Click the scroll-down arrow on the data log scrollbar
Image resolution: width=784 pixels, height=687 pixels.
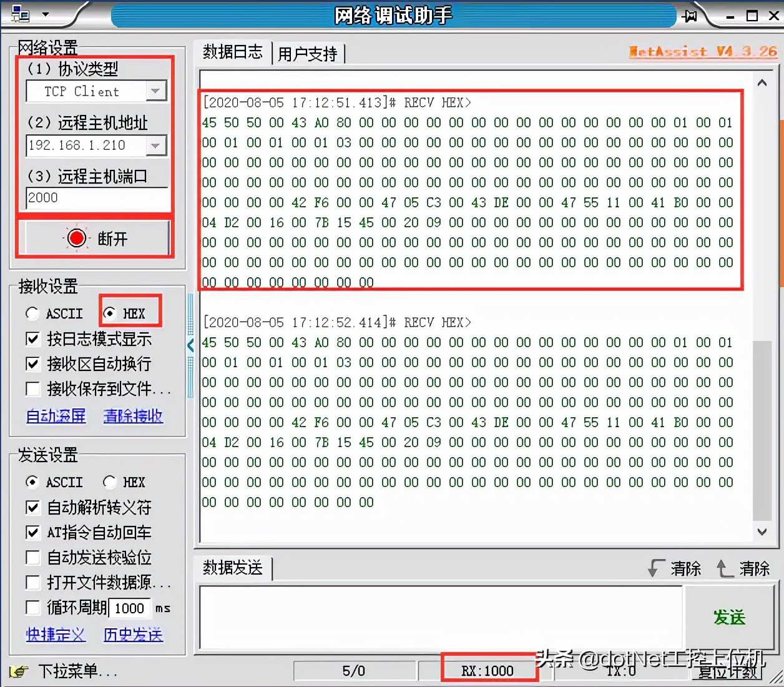point(762,532)
